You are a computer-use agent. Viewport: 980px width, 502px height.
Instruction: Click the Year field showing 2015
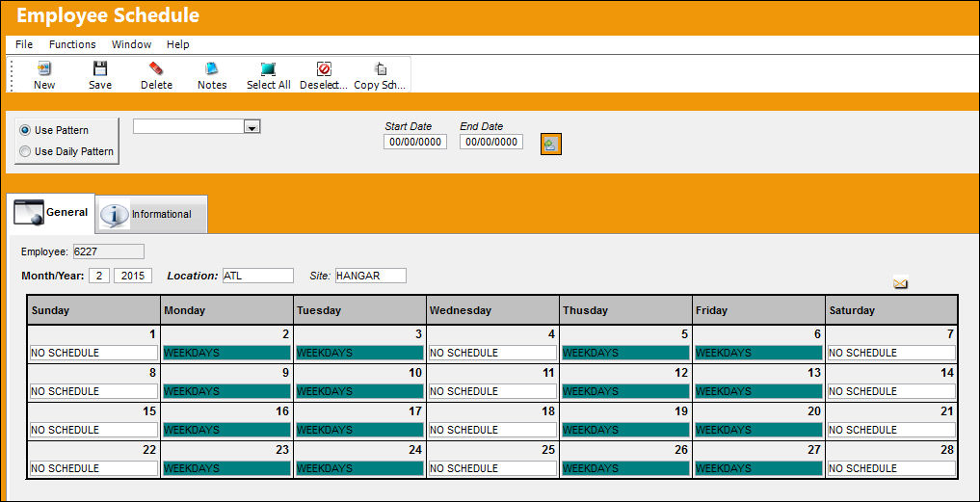[133, 276]
